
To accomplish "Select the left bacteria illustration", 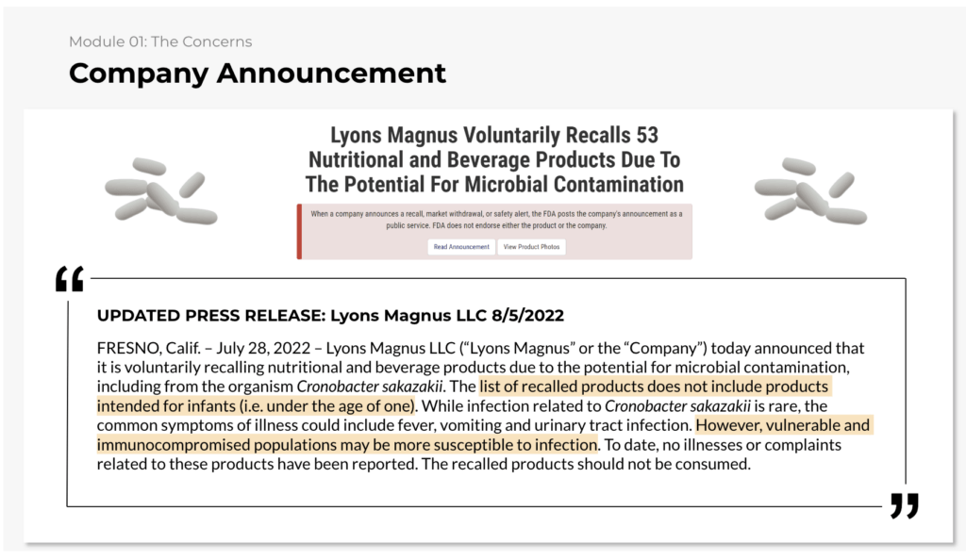I will tap(161, 190).
